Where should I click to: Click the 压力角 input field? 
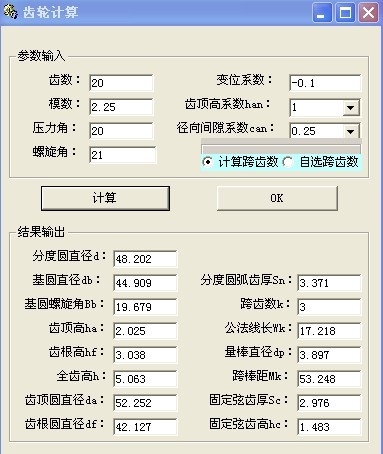(121, 131)
